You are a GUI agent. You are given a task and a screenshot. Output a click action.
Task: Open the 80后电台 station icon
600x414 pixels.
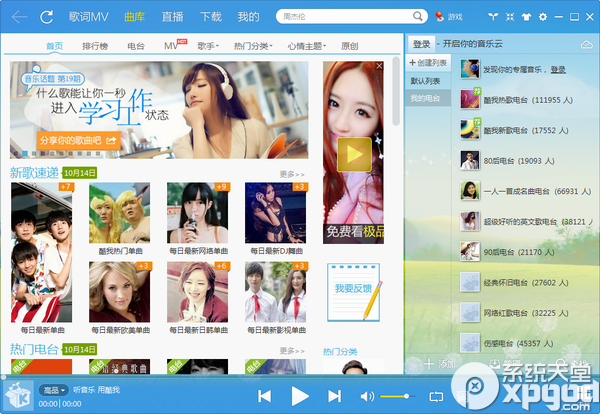(x=470, y=160)
